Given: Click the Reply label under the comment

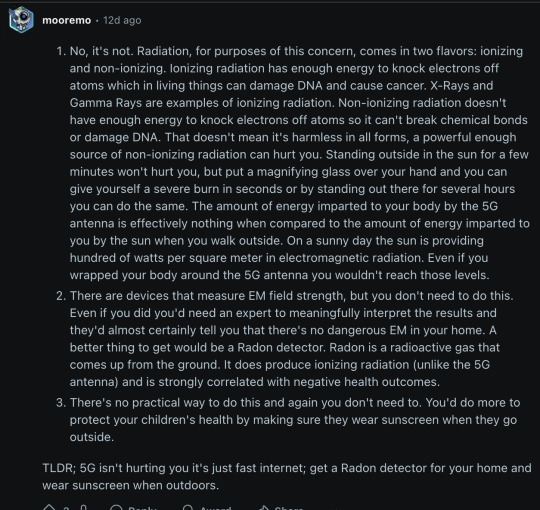Looking at the screenshot, I should pos(142,508).
